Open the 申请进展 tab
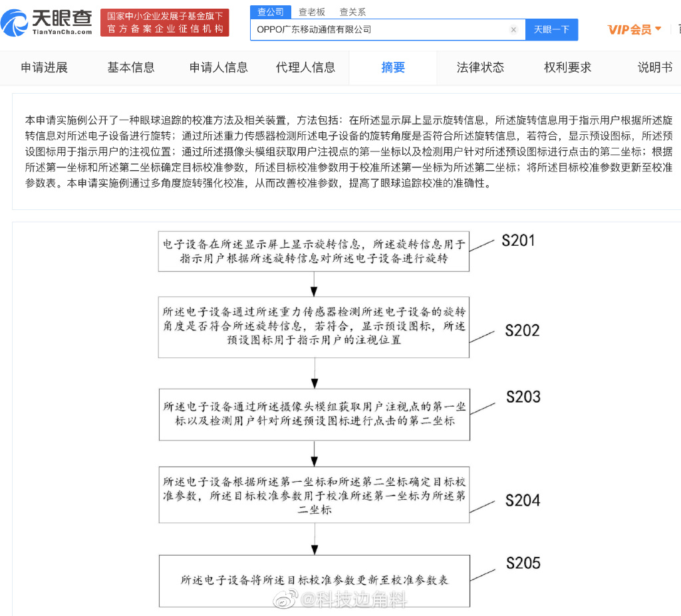681x616 pixels. tap(45, 67)
